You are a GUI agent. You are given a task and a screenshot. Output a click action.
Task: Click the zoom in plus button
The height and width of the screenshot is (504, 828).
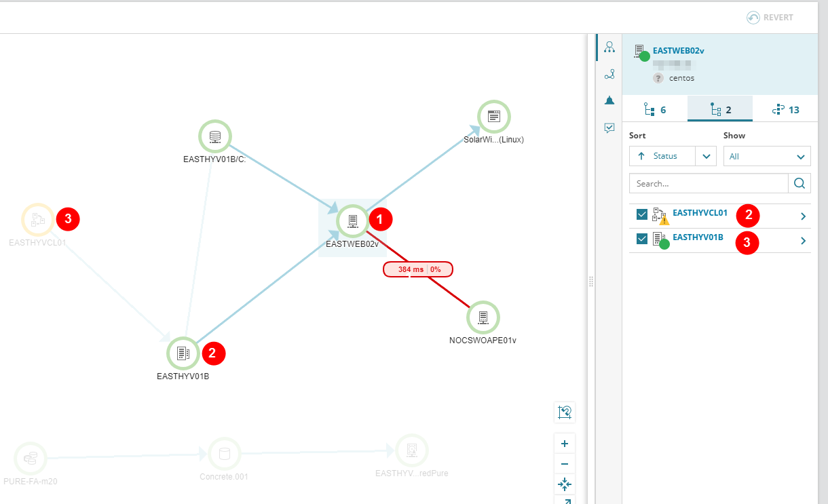pos(565,444)
